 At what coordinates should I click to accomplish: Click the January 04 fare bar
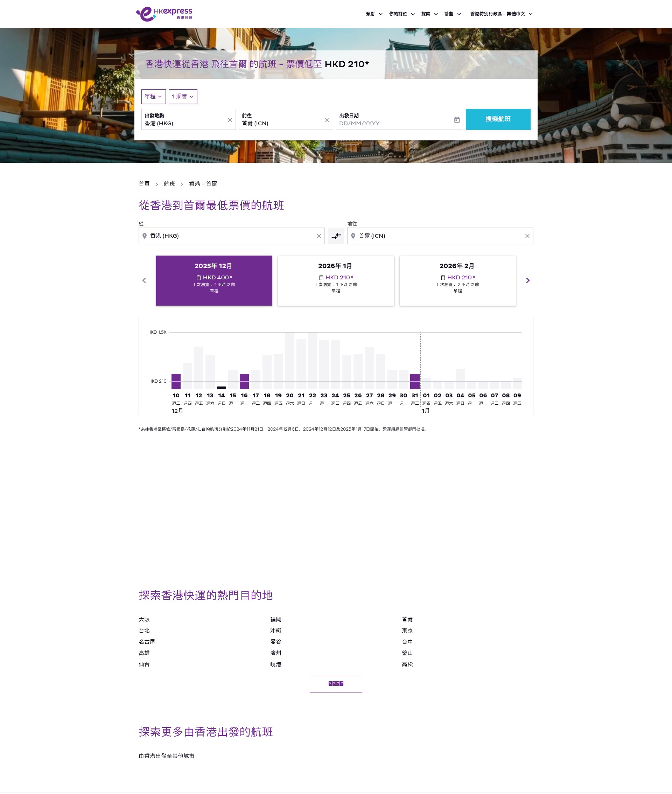point(460,379)
